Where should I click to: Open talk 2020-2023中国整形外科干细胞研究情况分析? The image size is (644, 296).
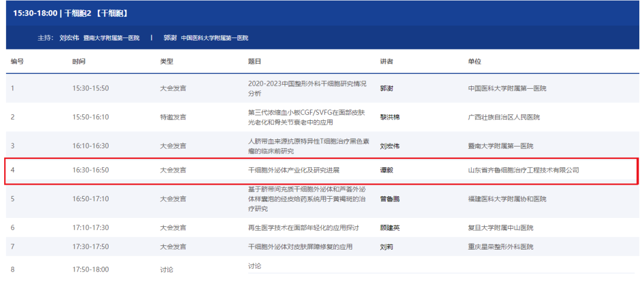[306, 88]
